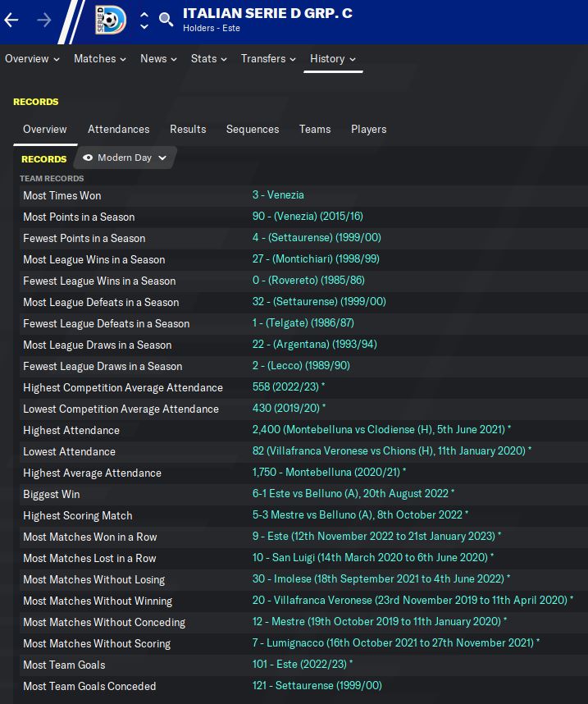Click the down chevron beside the league logo
The image size is (588, 704).
point(144,27)
